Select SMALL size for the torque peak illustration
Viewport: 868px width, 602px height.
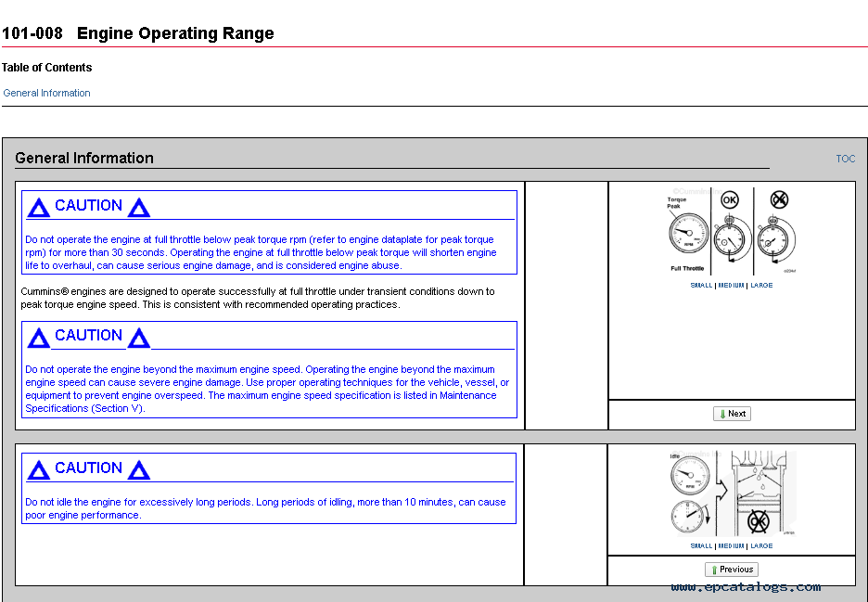click(701, 285)
